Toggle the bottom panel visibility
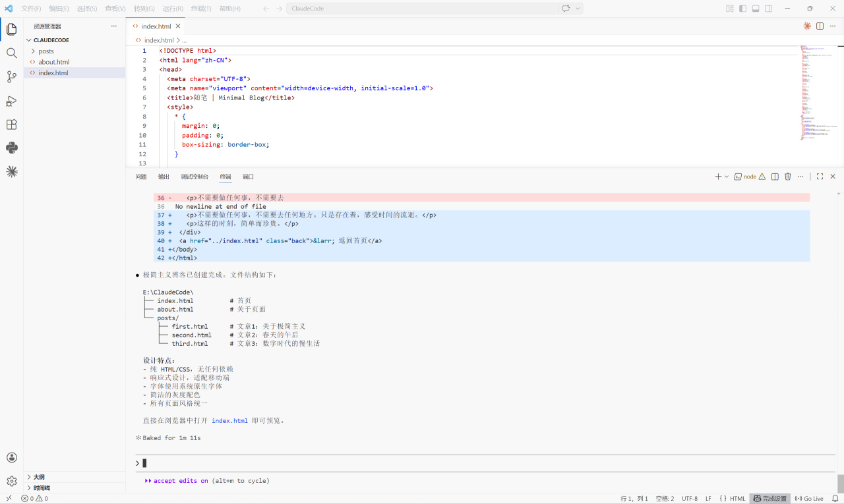Image resolution: width=844 pixels, height=504 pixels. [756, 9]
